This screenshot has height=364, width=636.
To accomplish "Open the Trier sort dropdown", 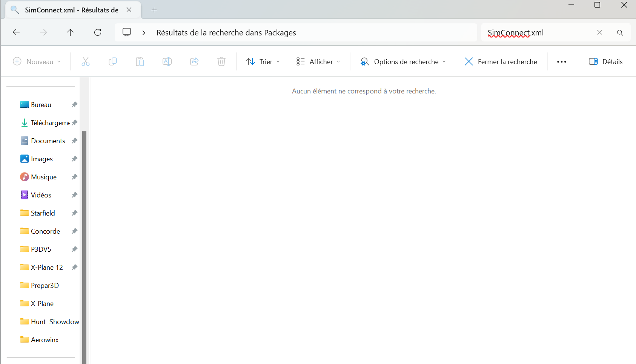I will tap(263, 61).
